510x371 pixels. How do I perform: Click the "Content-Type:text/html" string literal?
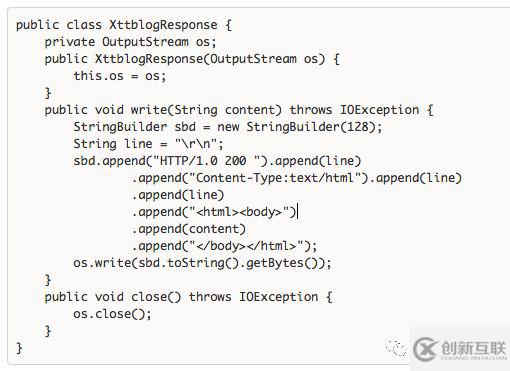tap(275, 178)
